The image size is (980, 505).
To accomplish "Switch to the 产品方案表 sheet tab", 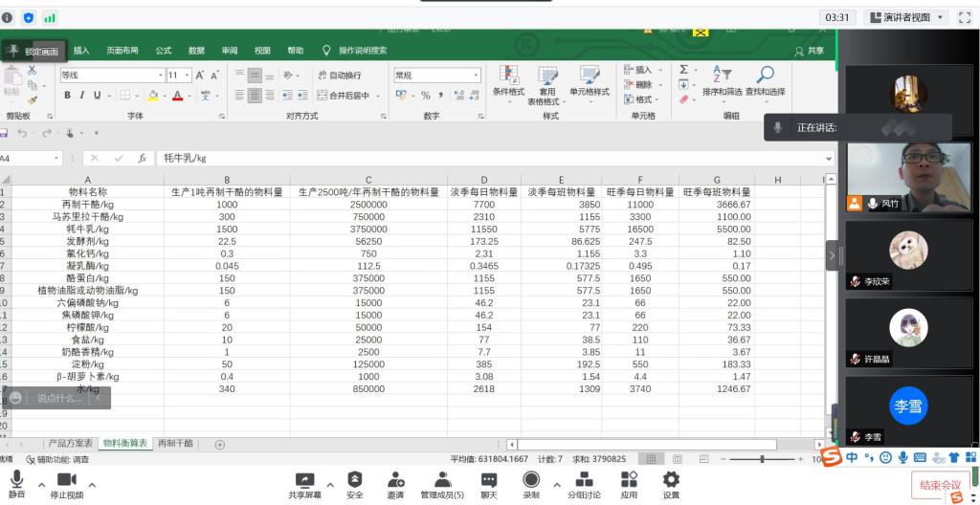I will [71, 444].
